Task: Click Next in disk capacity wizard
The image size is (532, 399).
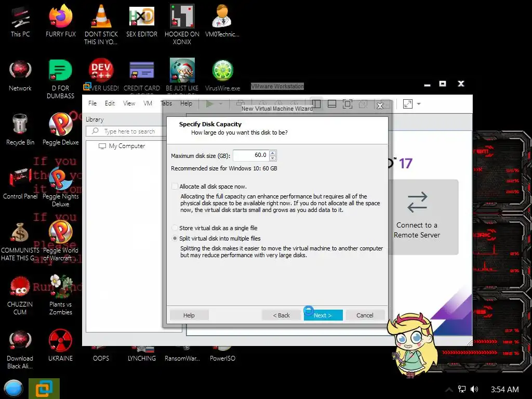Action: point(323,315)
